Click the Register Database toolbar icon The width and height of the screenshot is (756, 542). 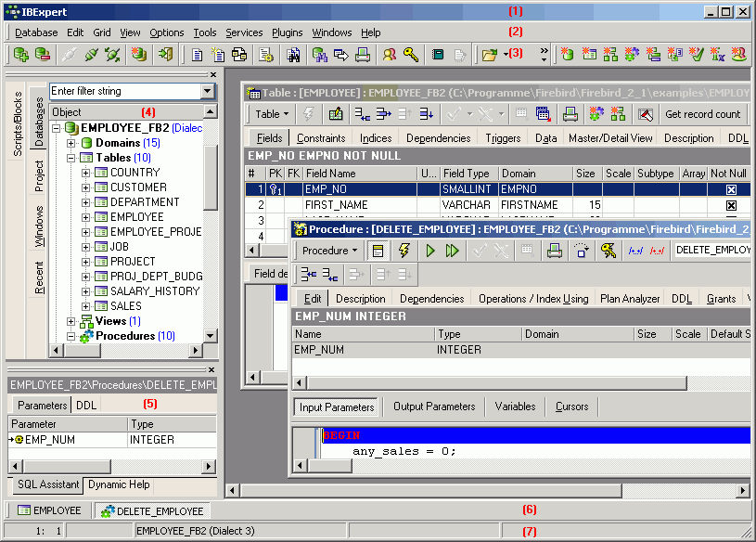pos(20,55)
